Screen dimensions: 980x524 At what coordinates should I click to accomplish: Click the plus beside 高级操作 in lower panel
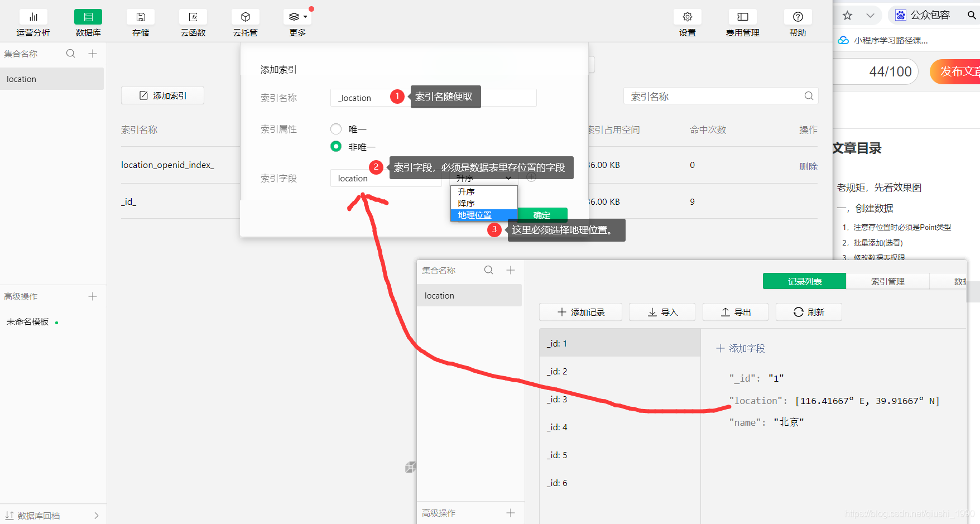511,513
